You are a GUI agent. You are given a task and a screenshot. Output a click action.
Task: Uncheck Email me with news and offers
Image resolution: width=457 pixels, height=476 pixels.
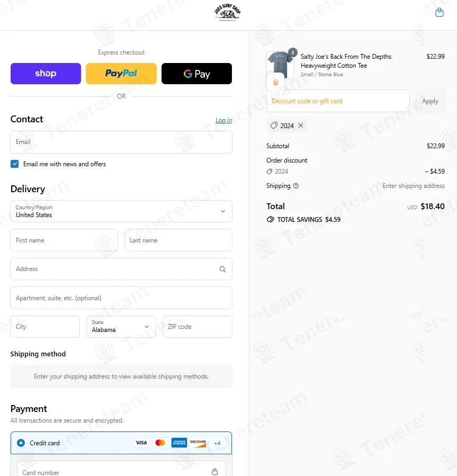click(x=15, y=164)
